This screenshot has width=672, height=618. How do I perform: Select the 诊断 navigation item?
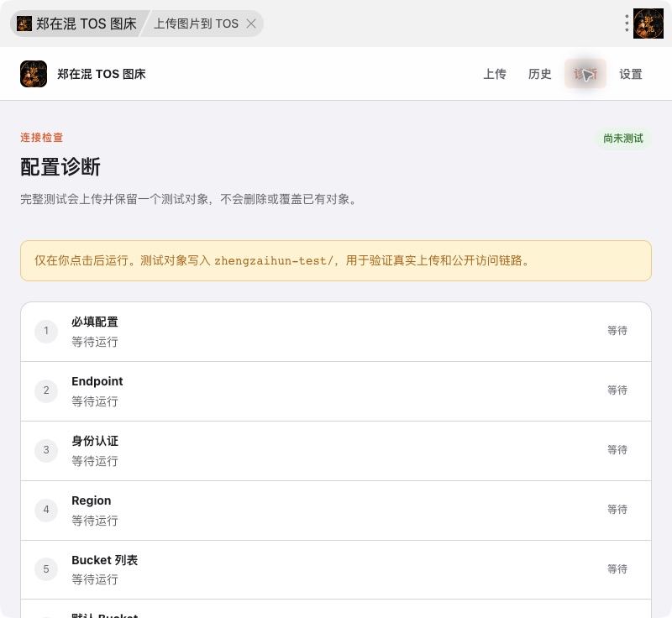click(585, 74)
